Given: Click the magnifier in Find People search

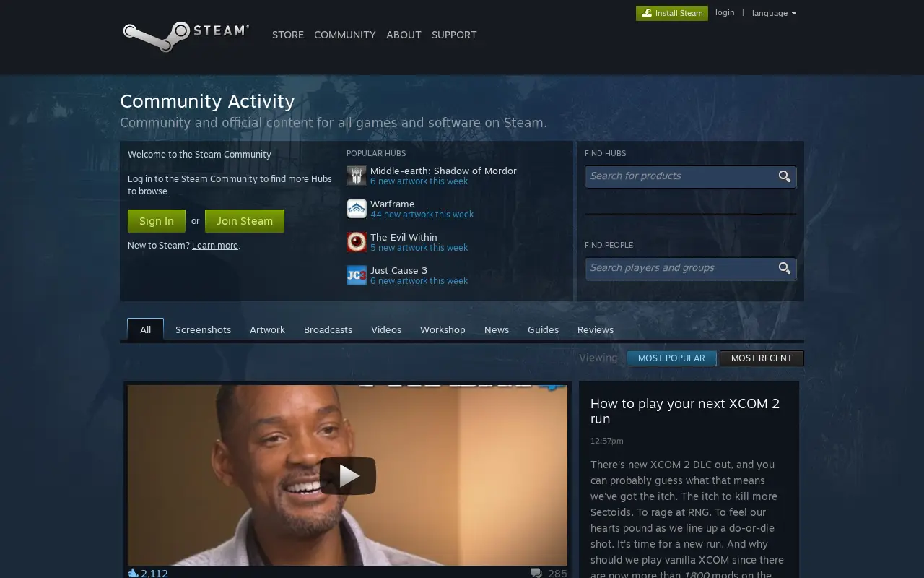Looking at the screenshot, I should 785,268.
